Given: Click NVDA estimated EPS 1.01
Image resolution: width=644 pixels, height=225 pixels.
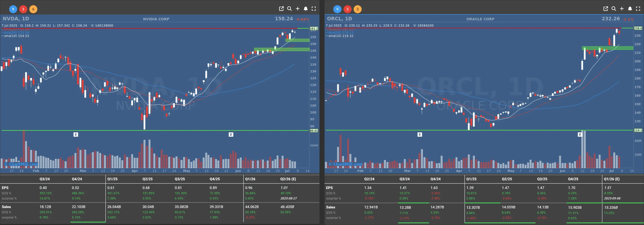Looking at the screenshot, I should (284, 188).
